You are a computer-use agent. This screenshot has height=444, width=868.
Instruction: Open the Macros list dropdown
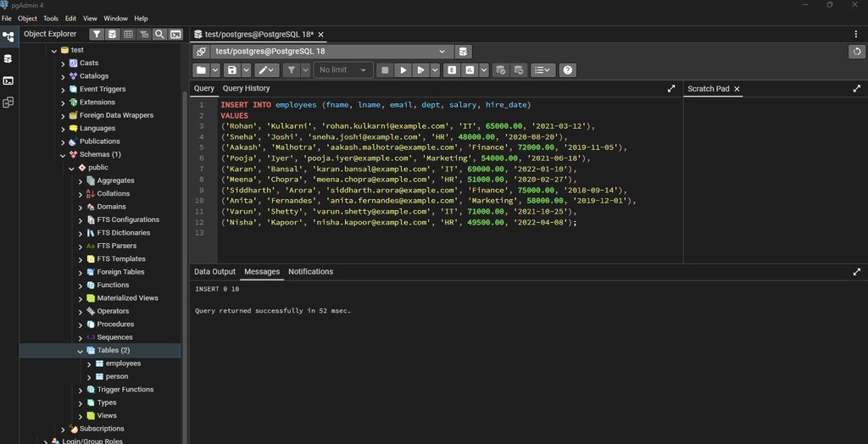pyautogui.click(x=543, y=70)
